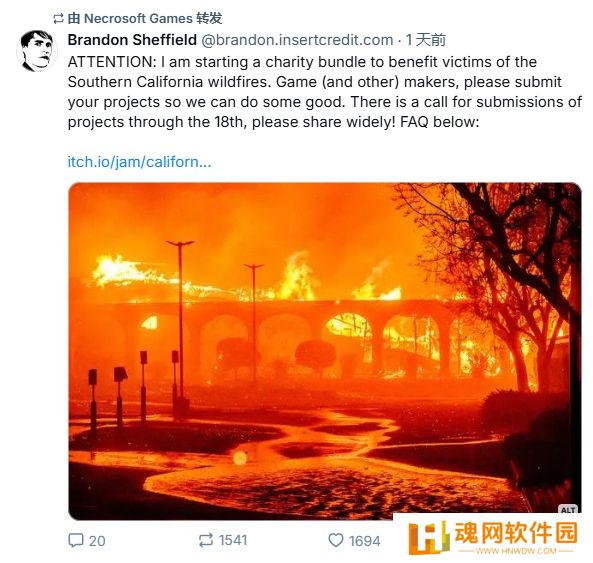593x563 pixels.
Task: Click the 魂网软件园 watermark text
Action: pos(516,532)
